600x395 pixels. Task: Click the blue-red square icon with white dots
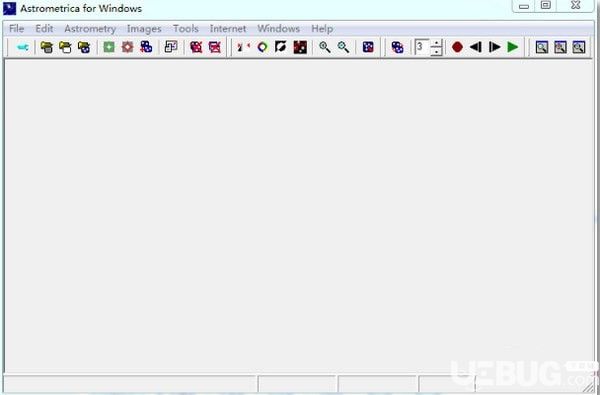pyautogui.click(x=368, y=47)
